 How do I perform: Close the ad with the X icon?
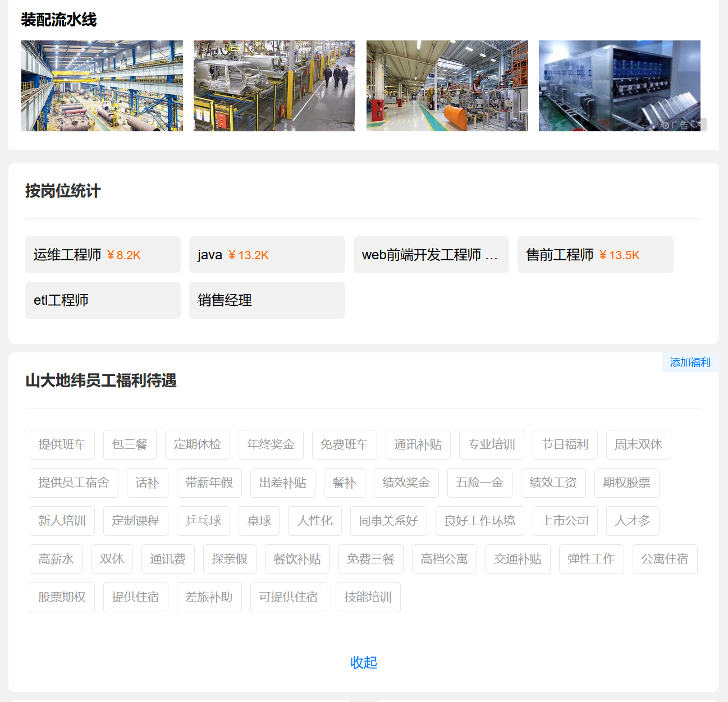click(x=698, y=125)
